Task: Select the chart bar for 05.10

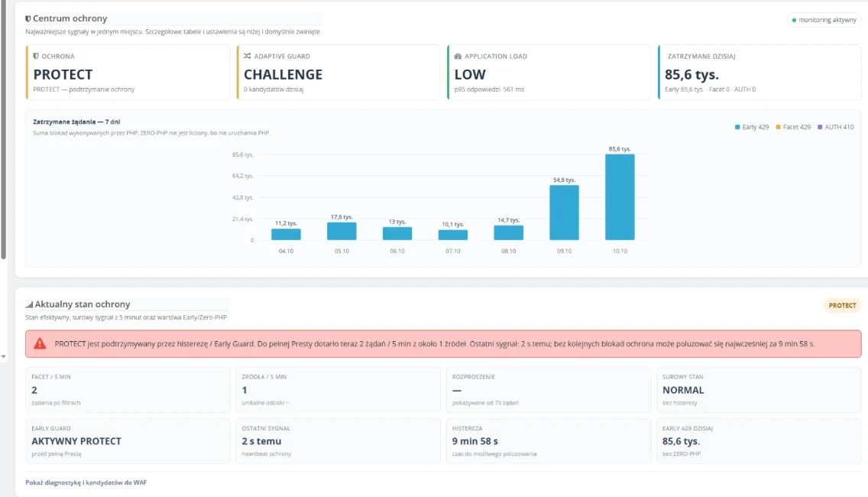Action: (342, 231)
